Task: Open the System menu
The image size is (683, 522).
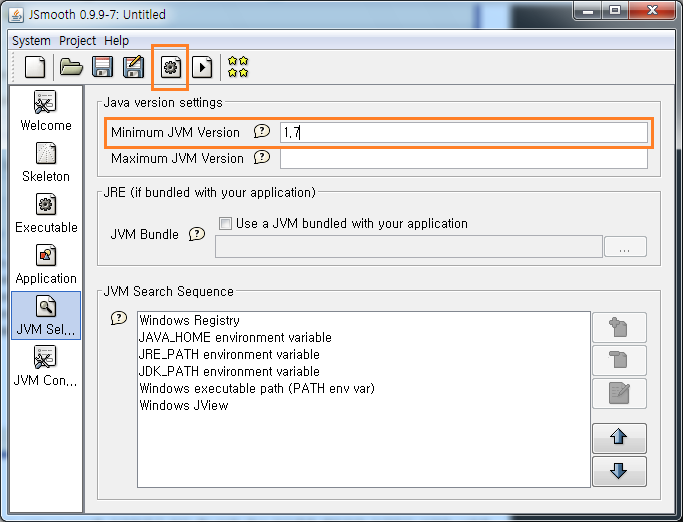Action: 31,41
